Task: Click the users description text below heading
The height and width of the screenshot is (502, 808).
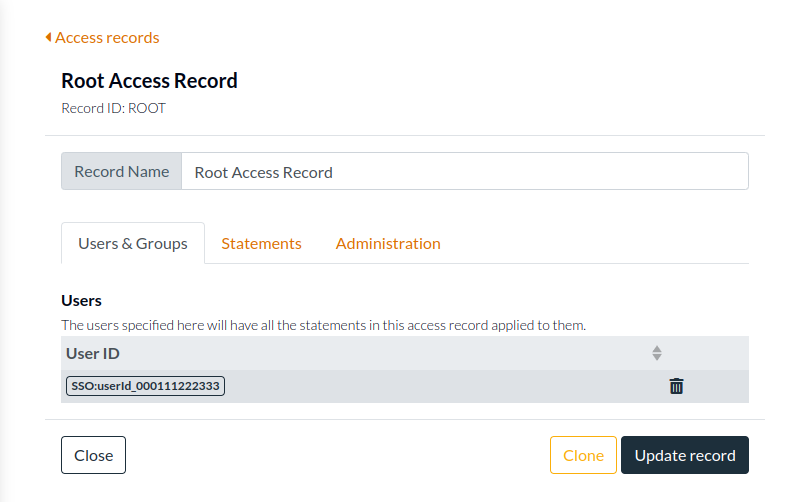Action: pos(323,325)
